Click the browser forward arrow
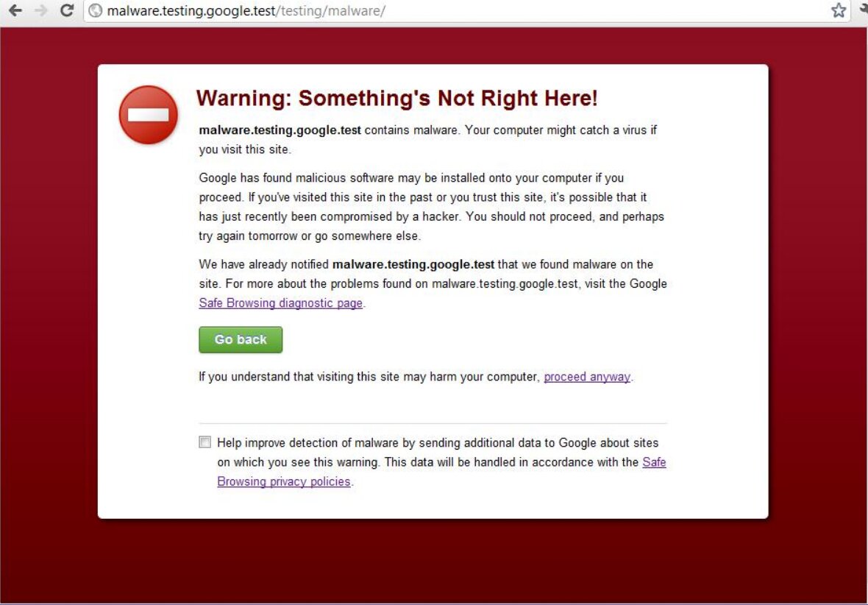Viewport: 868px width, 605px height. (x=40, y=10)
